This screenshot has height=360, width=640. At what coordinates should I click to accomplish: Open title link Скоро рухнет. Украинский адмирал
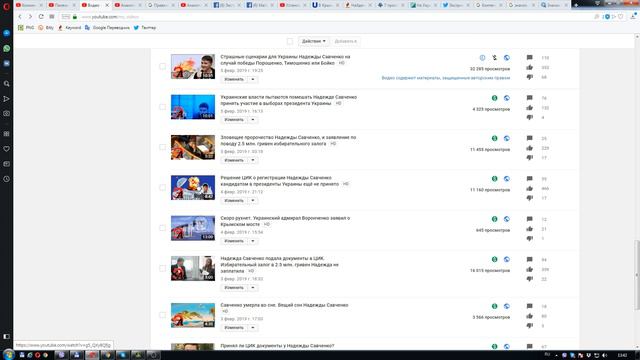pyautogui.click(x=285, y=221)
